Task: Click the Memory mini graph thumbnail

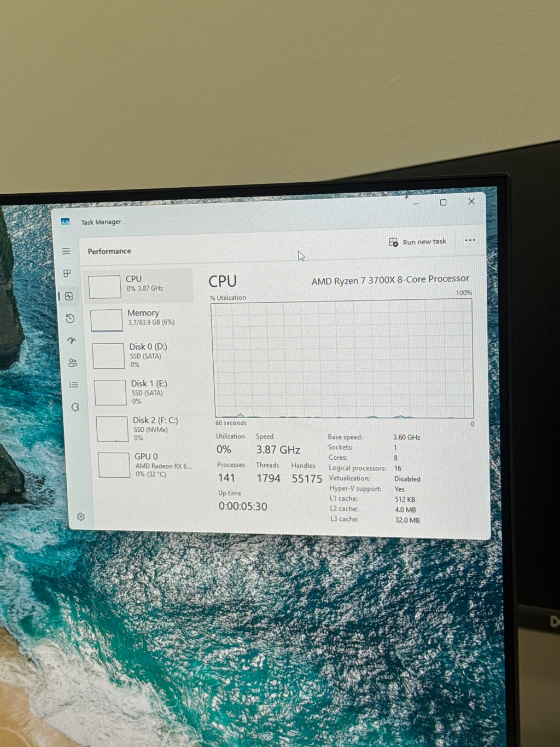Action: 107,321
